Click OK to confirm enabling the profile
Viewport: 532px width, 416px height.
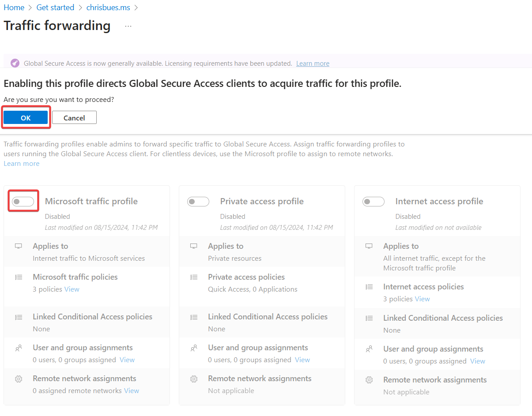(x=25, y=117)
